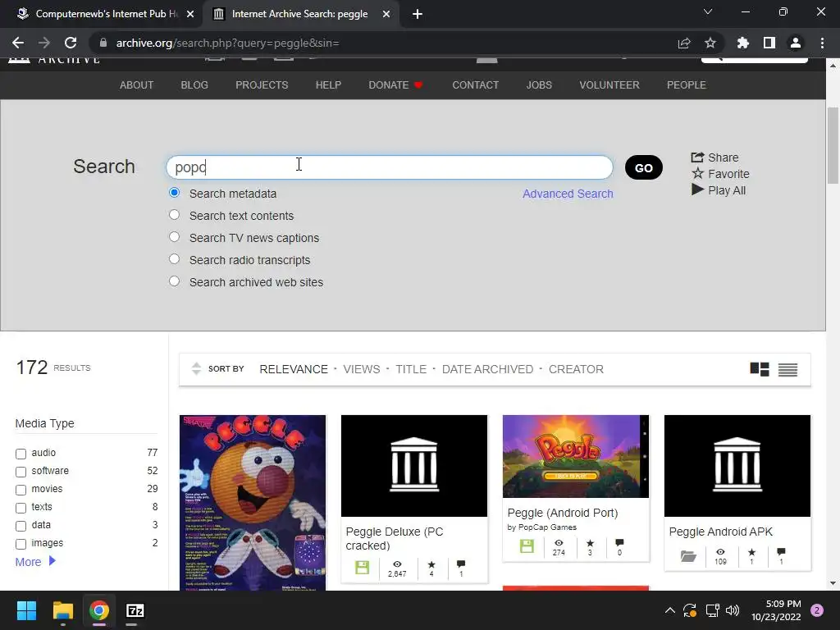Click the share page icon in address bar
840x630 pixels.
pyautogui.click(x=684, y=43)
